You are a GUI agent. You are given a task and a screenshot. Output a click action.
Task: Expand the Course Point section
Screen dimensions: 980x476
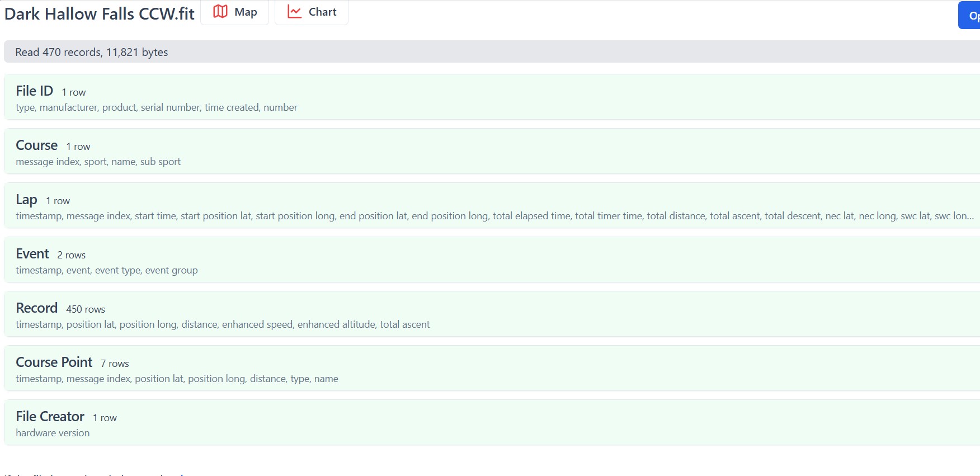[54, 362]
